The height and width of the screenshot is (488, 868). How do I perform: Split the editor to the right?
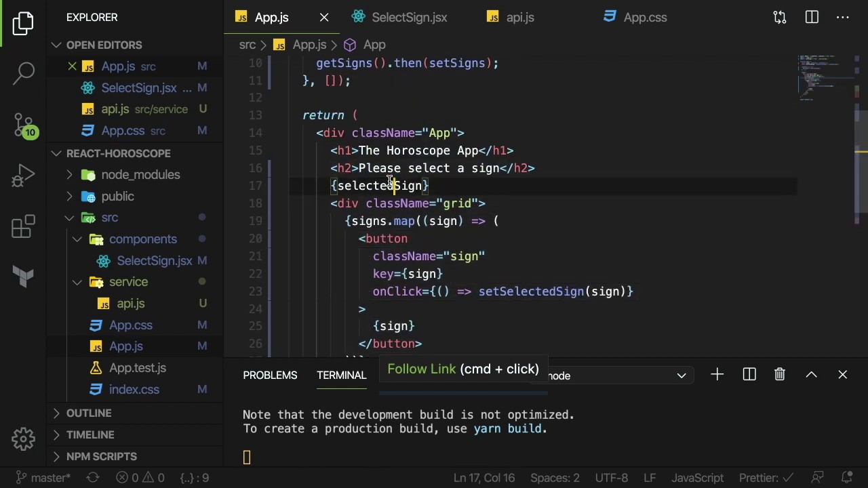(812, 18)
